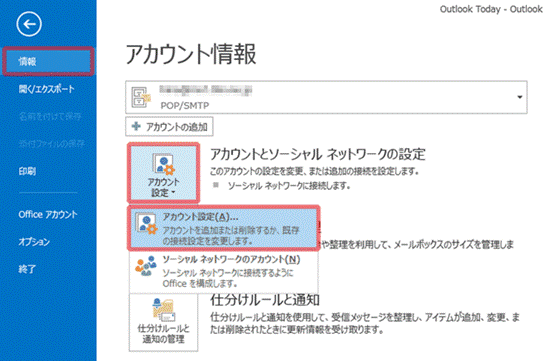Click the アカウント設定 gear icon button
This screenshot has width=549, height=361.
pos(164,173)
